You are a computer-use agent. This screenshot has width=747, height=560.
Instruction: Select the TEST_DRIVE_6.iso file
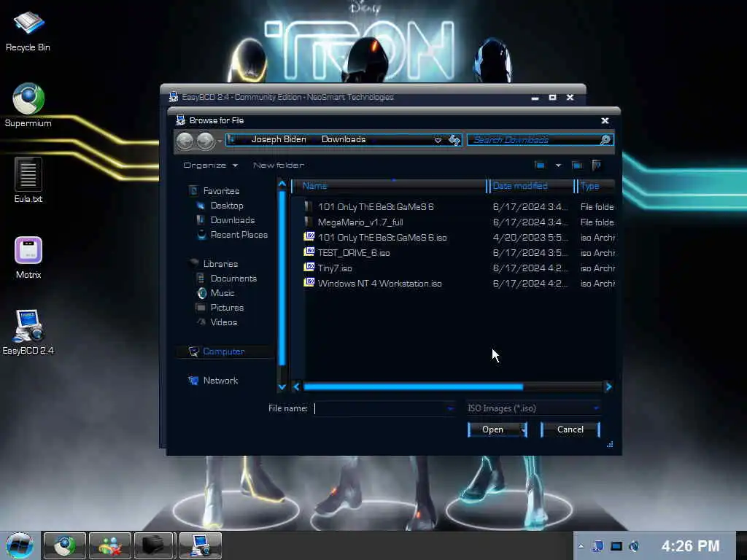(x=354, y=252)
